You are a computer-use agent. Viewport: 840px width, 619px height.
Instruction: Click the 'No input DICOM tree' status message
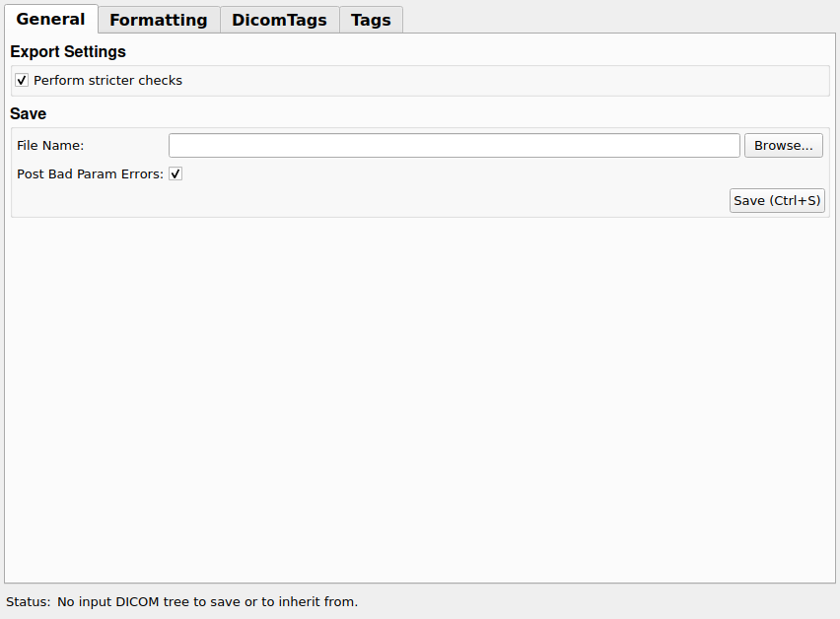pyautogui.click(x=207, y=601)
